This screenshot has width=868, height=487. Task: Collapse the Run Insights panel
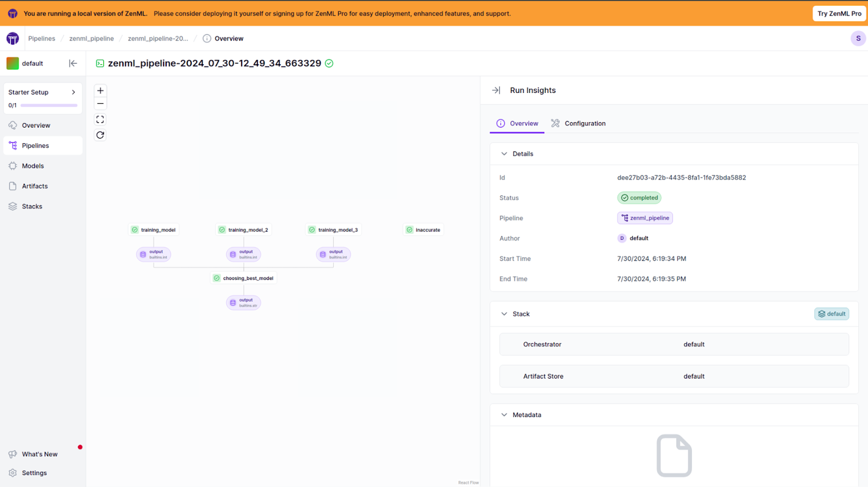pos(496,90)
